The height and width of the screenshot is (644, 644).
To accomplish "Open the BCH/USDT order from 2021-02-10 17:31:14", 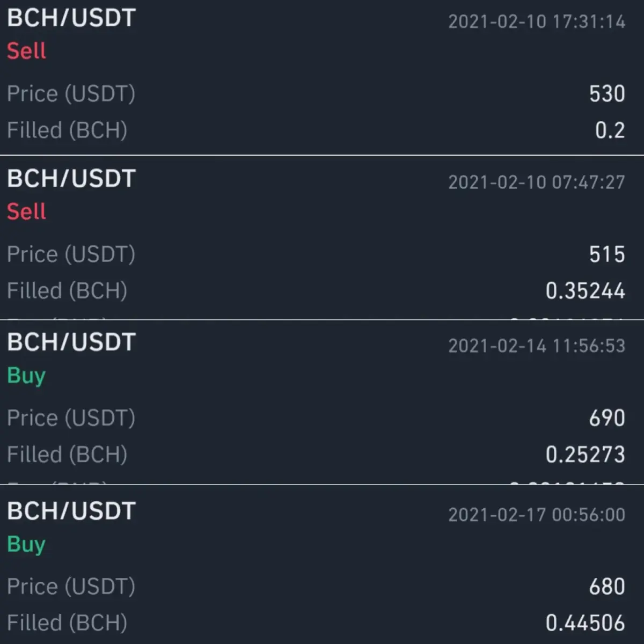I will [x=322, y=77].
